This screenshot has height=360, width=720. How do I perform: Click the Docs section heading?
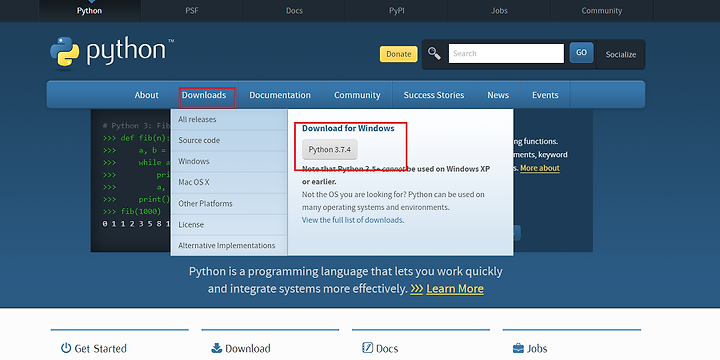pos(387,349)
